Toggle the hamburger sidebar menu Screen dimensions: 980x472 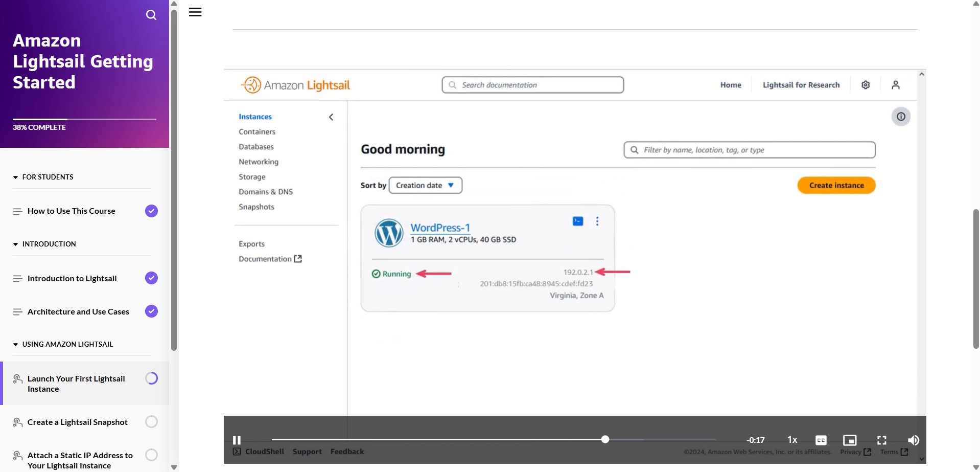[x=195, y=12]
